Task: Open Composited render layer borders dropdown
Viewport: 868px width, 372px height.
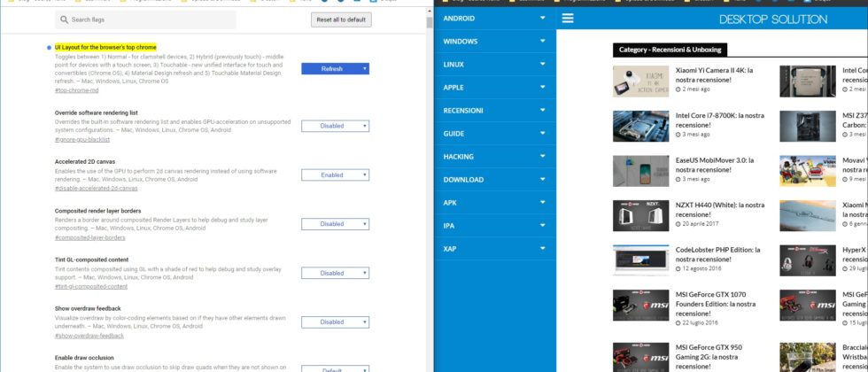Action: [x=335, y=224]
